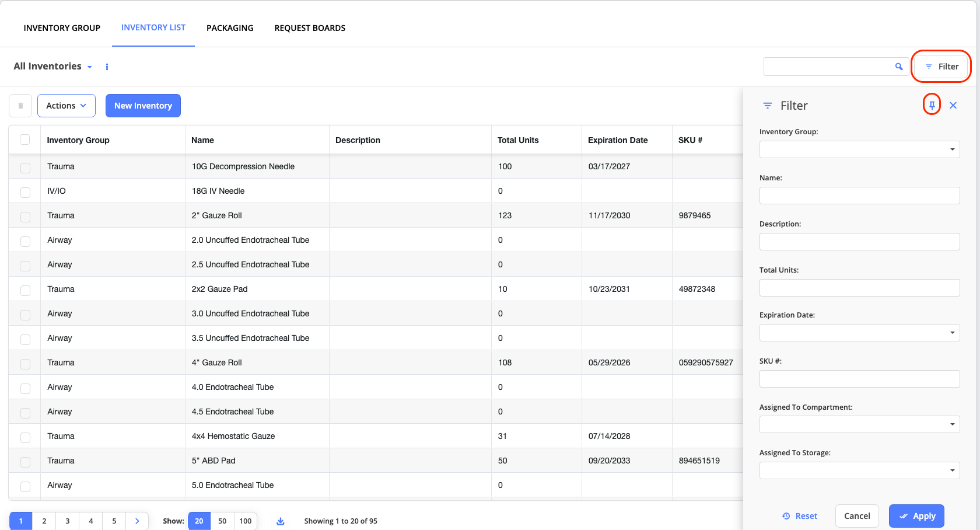The image size is (980, 530).
Task: Focus the Name filter field
Action: pyautogui.click(x=859, y=196)
